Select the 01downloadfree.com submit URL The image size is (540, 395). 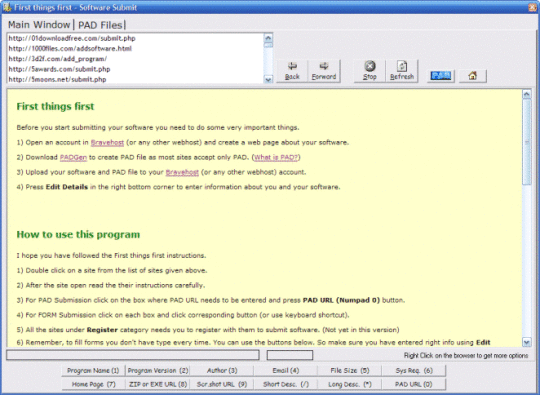tap(72, 38)
